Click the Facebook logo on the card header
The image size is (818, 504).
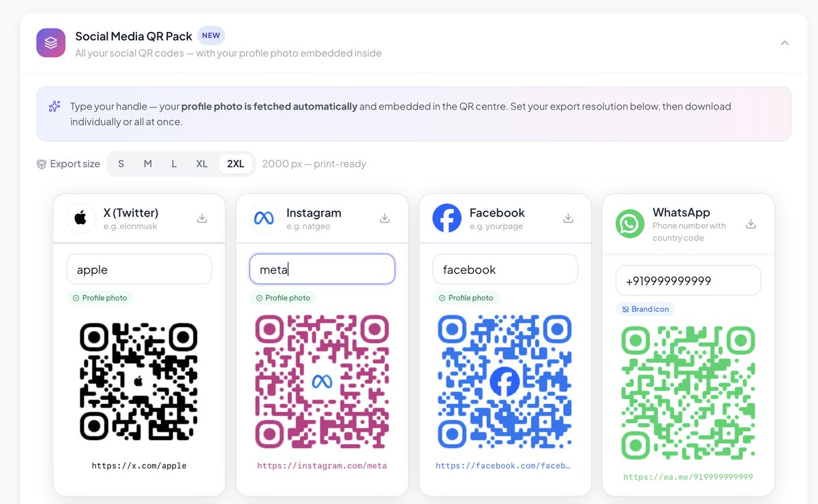point(447,218)
